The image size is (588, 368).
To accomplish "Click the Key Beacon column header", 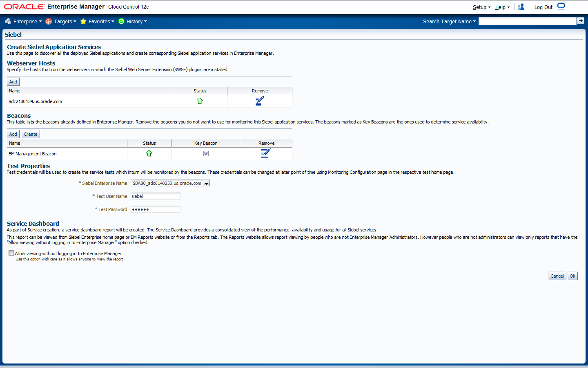I will (206, 143).
